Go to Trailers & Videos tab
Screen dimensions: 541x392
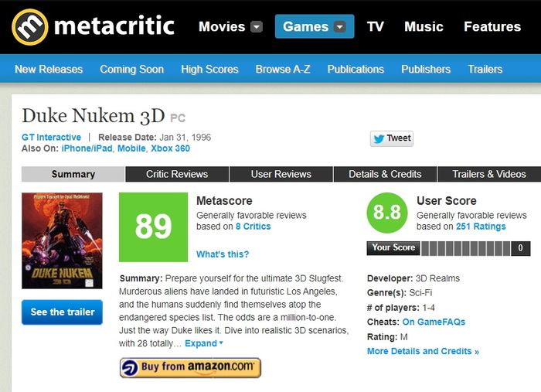[x=488, y=174]
